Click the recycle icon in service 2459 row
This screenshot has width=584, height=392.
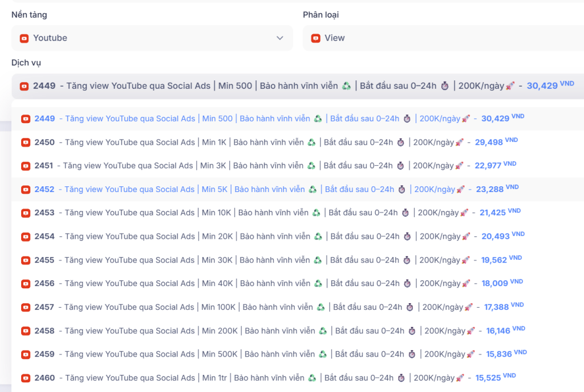[x=323, y=354]
